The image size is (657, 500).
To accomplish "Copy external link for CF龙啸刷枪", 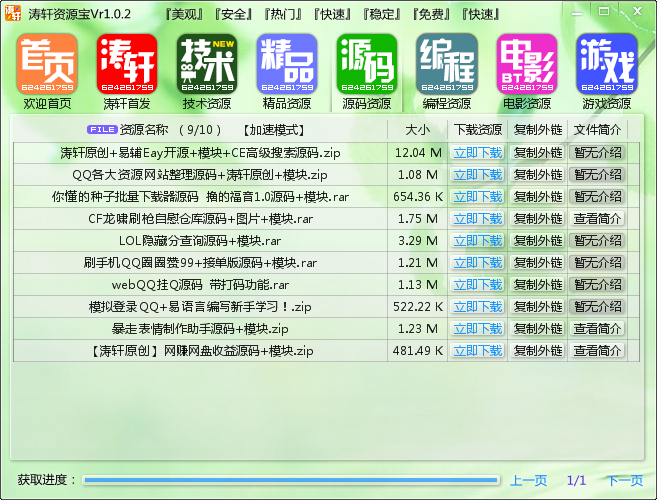I will pyautogui.click(x=538, y=219).
